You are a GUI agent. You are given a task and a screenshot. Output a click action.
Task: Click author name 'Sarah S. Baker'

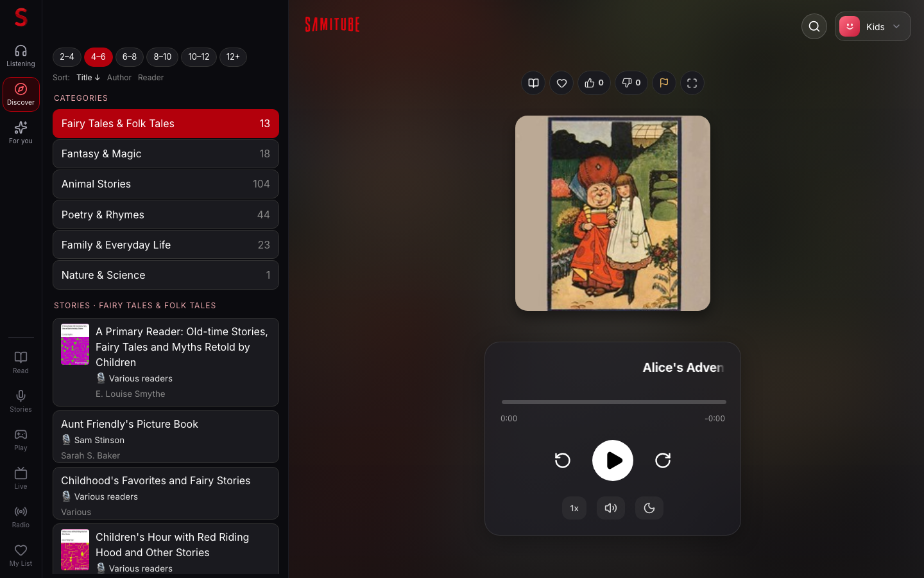pos(90,455)
